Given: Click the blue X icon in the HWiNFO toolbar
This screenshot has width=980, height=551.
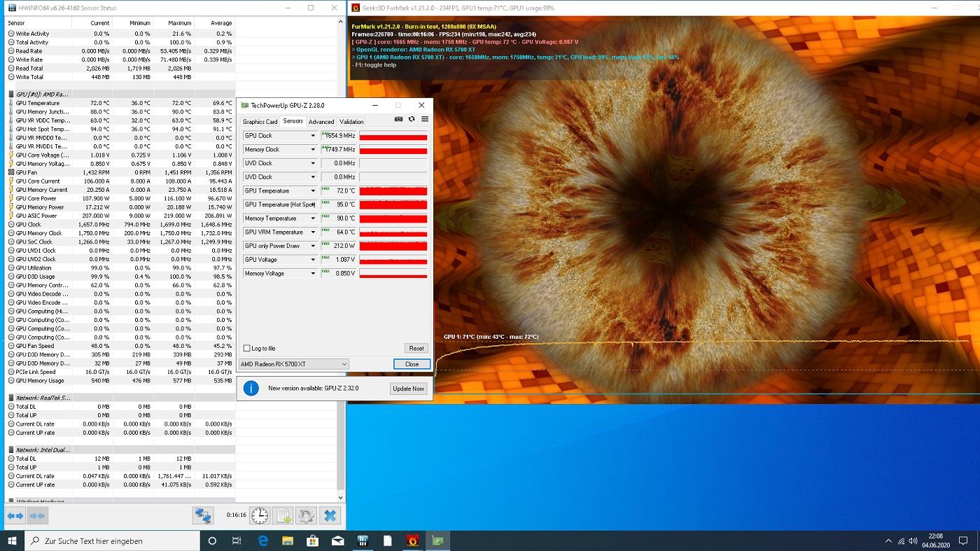Looking at the screenshot, I should (330, 516).
